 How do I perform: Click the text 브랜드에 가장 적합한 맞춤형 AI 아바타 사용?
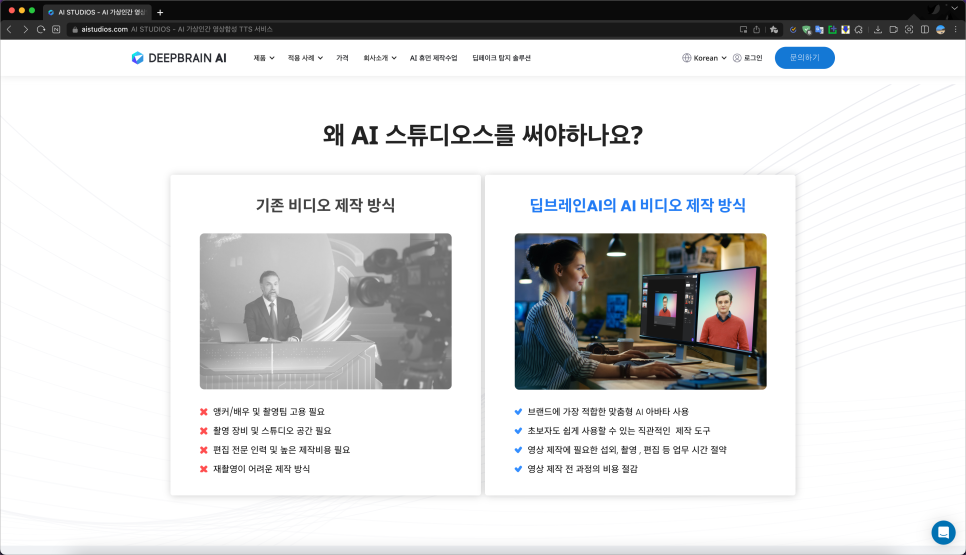click(x=608, y=411)
